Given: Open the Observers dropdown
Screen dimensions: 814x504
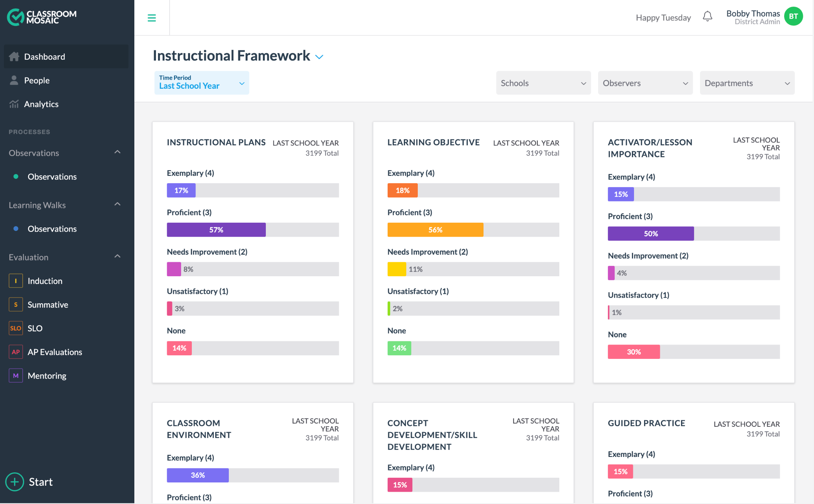Looking at the screenshot, I should (645, 83).
